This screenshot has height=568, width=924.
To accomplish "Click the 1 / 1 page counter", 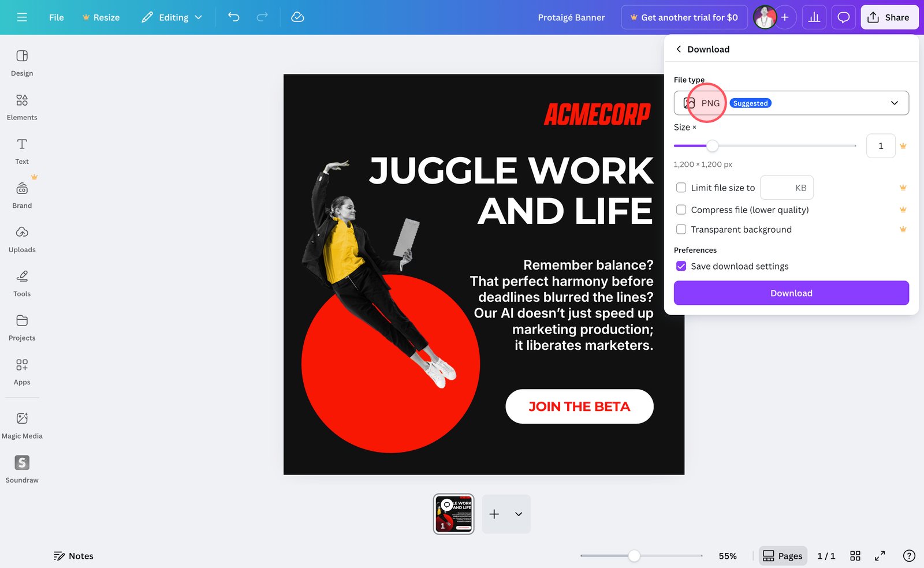I will click(826, 556).
